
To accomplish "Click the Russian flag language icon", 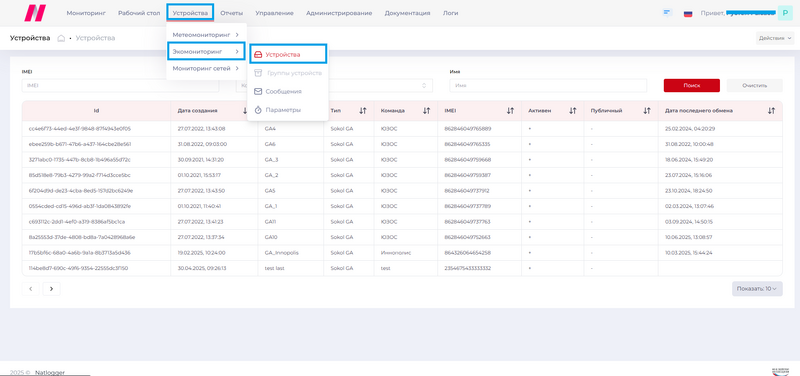I will [688, 13].
